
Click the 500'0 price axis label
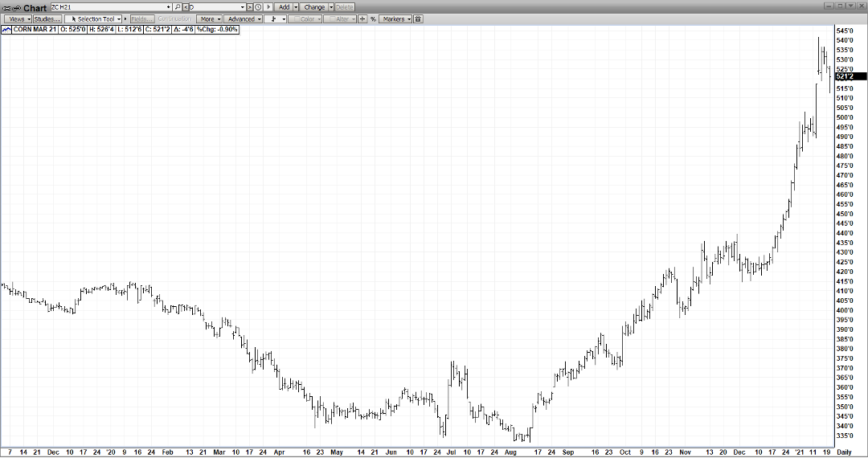(x=845, y=117)
